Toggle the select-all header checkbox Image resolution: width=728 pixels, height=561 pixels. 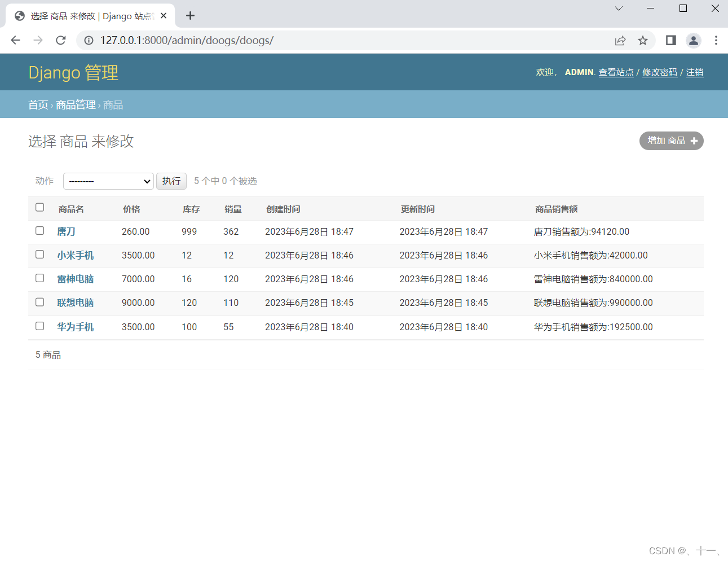[39, 207]
